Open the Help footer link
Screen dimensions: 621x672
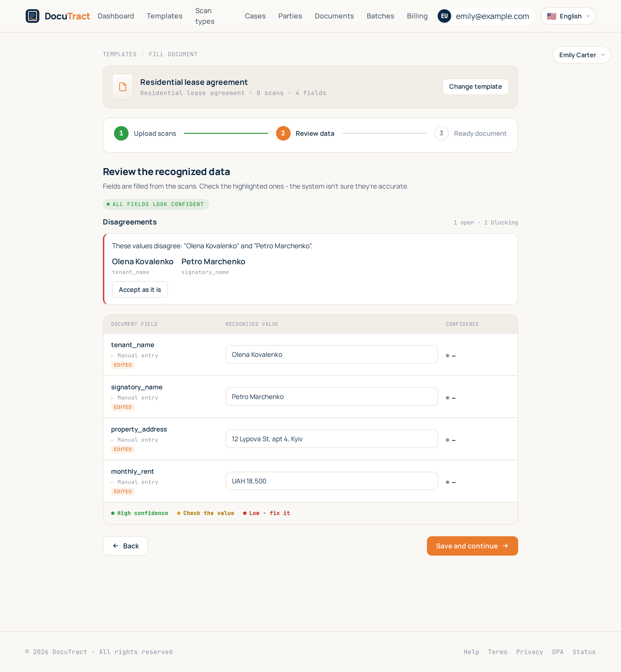pyautogui.click(x=472, y=652)
